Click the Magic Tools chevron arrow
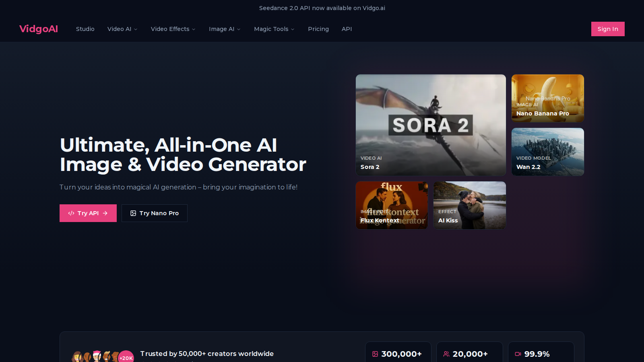This screenshot has height=362, width=644. point(293,29)
